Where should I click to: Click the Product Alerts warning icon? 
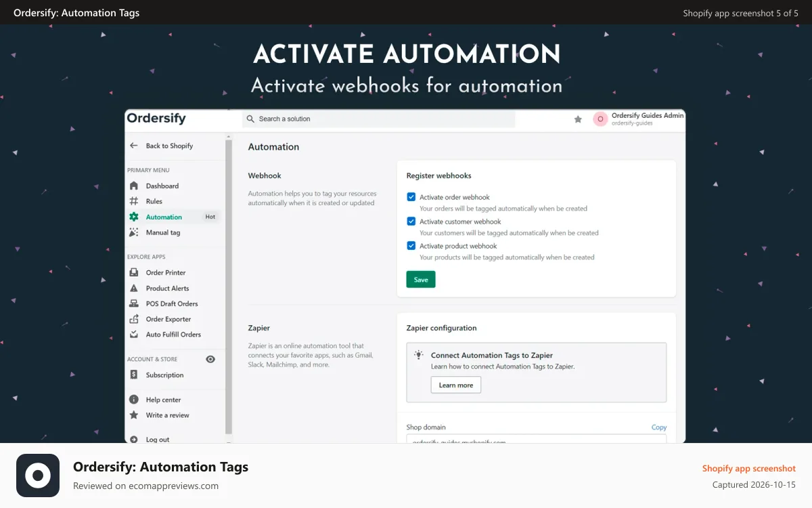pyautogui.click(x=133, y=288)
